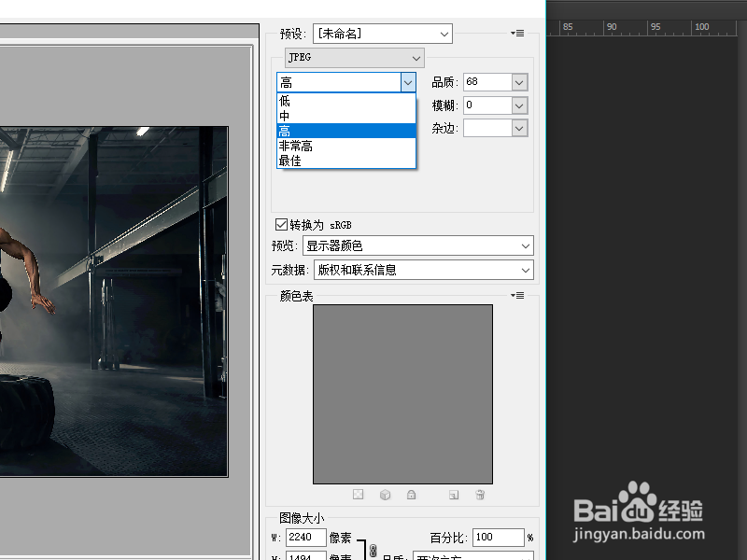Click the new color icon in color table
This screenshot has width=747, height=560.
click(x=454, y=495)
